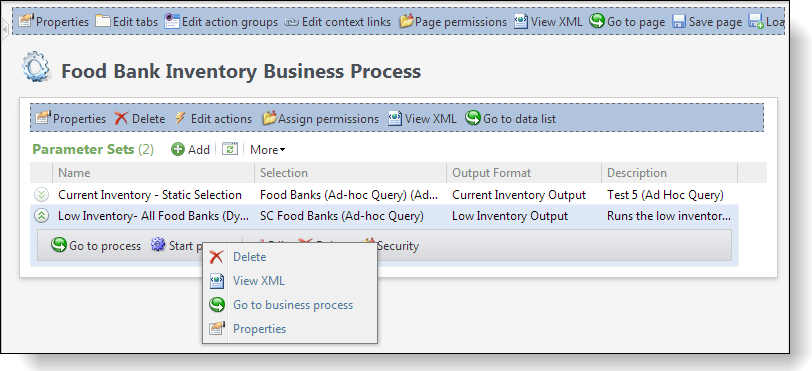Collapse the Low Inventory- All Food Banks row
The width and height of the screenshot is (812, 371).
[x=41, y=216]
